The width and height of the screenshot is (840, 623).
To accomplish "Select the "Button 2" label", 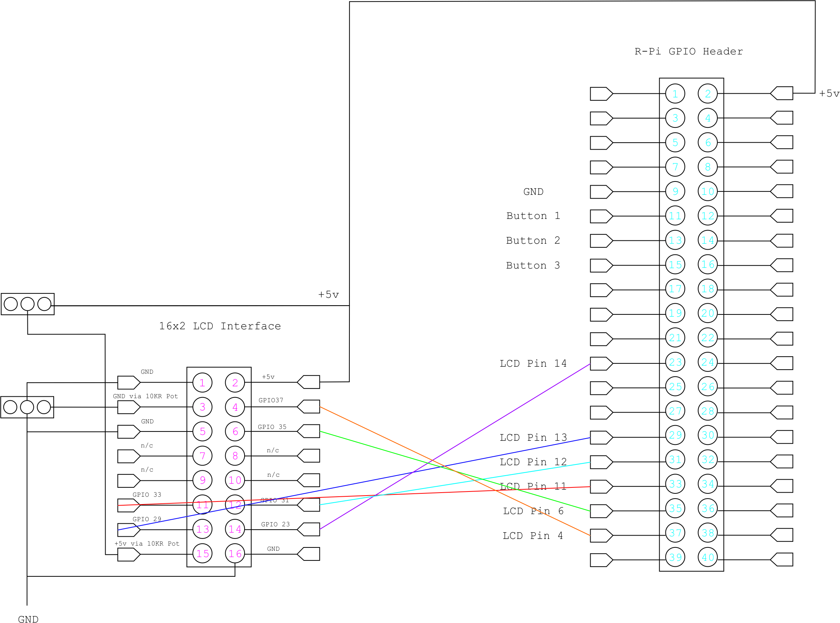I will pyautogui.click(x=532, y=240).
